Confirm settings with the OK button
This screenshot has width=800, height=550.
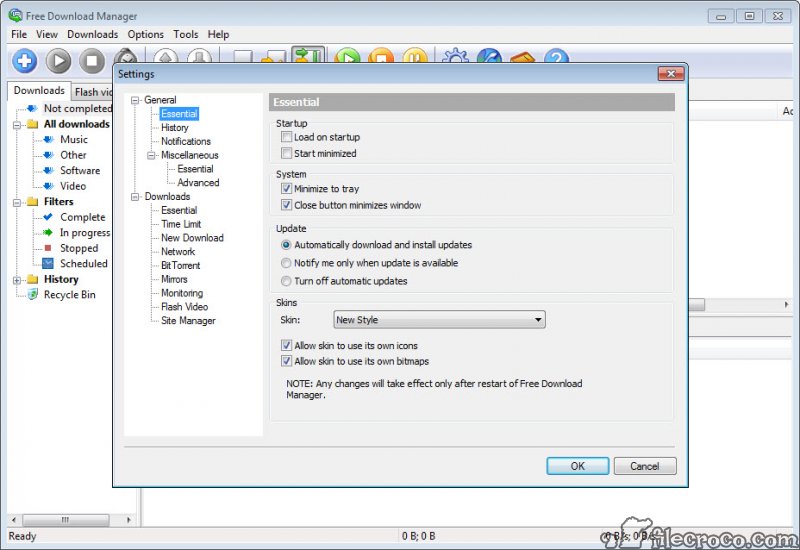coord(578,466)
